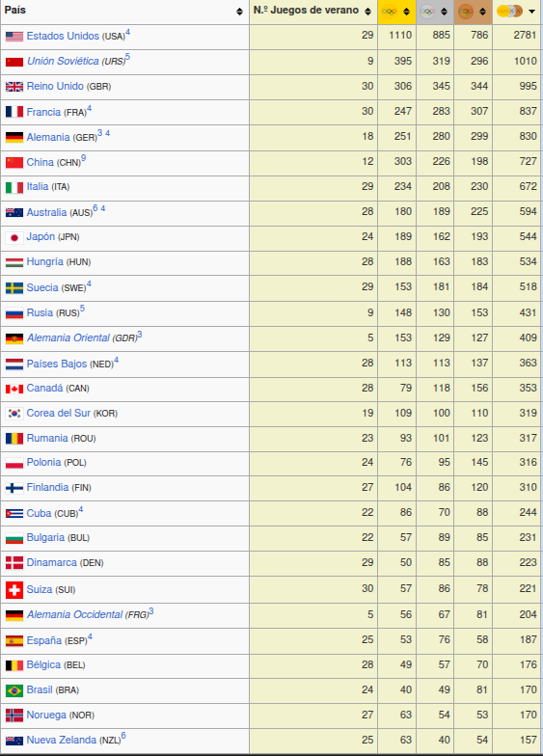Click the China flag icon

click(x=14, y=162)
